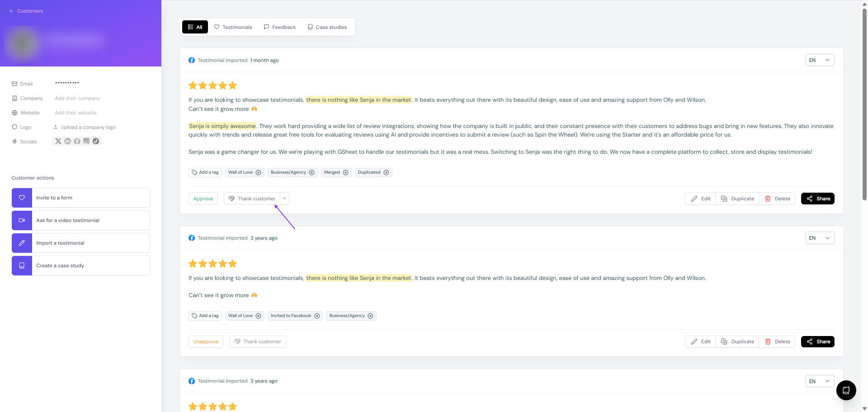This screenshot has width=868, height=412.
Task: Go back via the Customers link
Action: coord(30,11)
